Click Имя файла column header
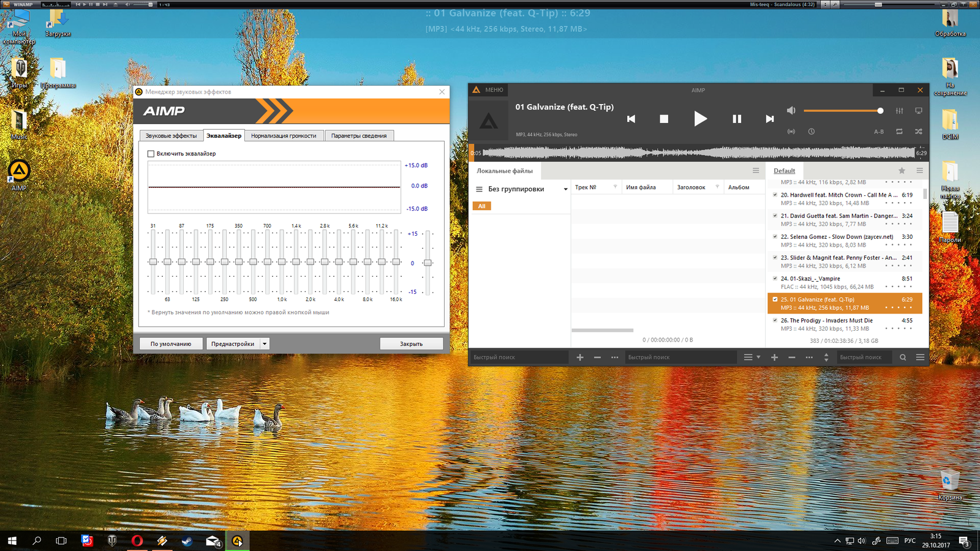980x551 pixels. (x=647, y=187)
